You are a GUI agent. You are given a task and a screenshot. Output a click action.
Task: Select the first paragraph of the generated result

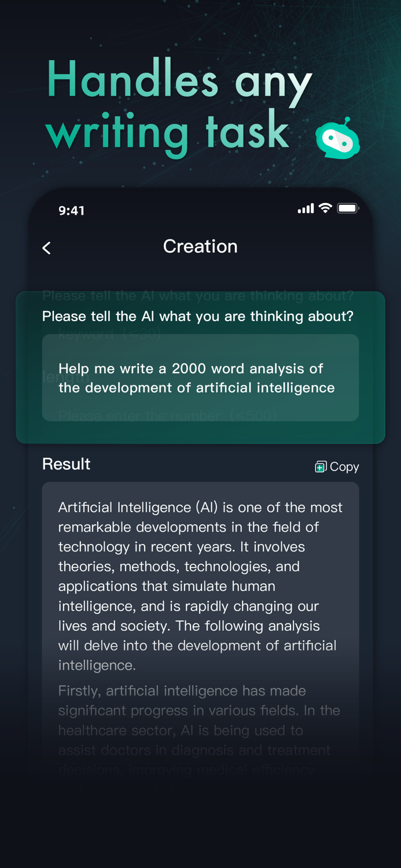200,586
